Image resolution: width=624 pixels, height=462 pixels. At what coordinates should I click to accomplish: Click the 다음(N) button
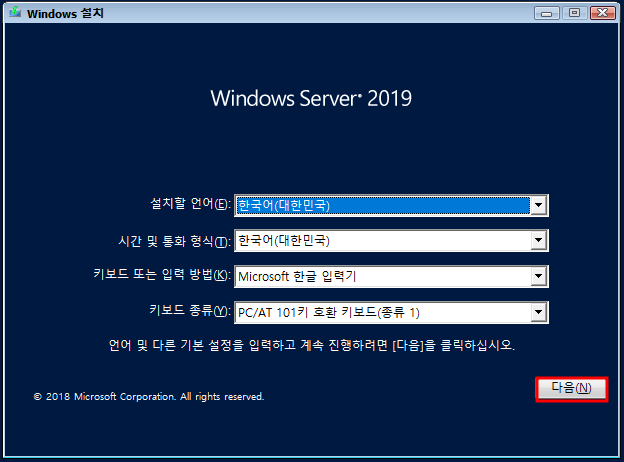pos(571,389)
